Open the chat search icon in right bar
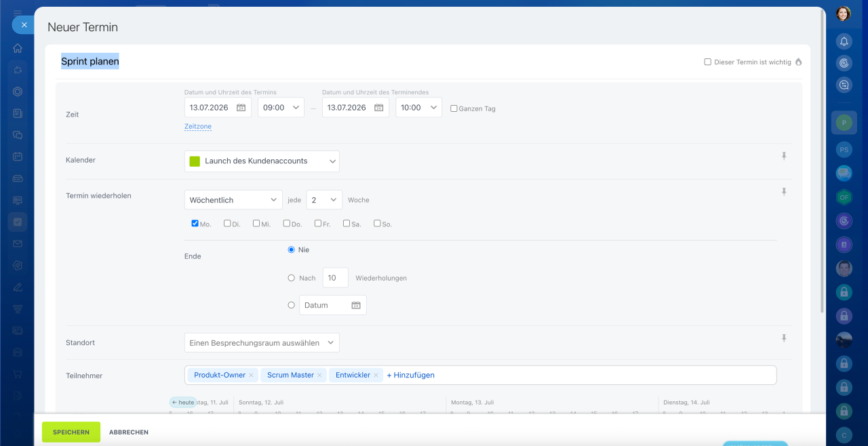This screenshot has height=446, width=868. click(844, 85)
